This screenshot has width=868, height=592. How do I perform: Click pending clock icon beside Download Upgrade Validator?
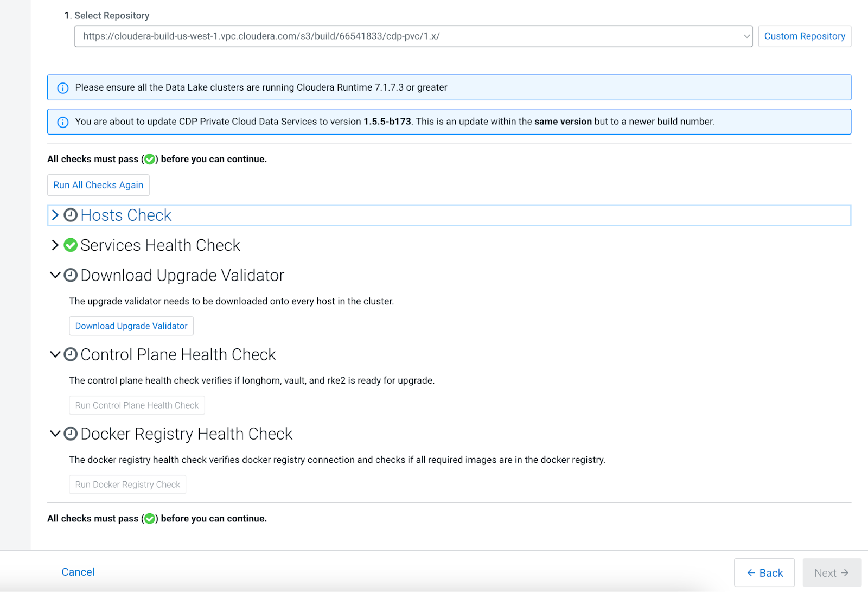pos(71,275)
